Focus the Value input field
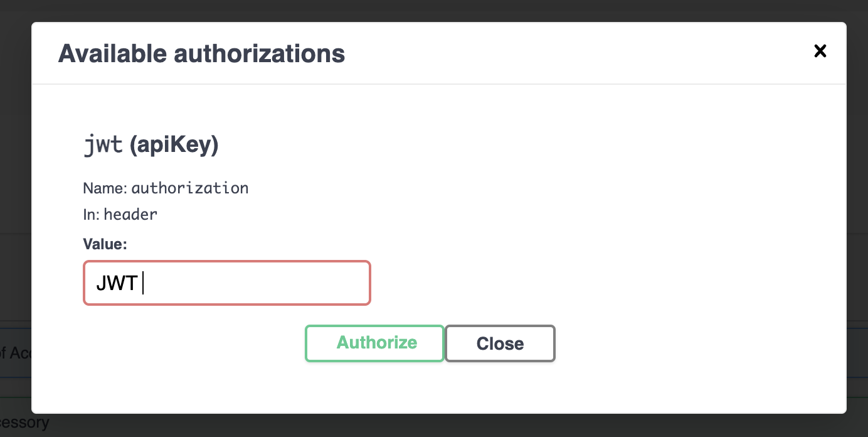868x437 pixels. click(x=251, y=283)
